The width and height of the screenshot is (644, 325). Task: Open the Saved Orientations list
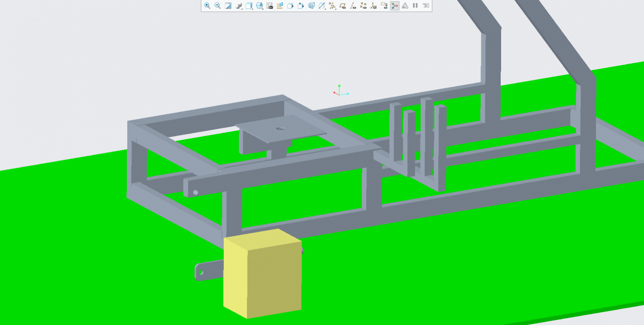pyautogui.click(x=260, y=6)
